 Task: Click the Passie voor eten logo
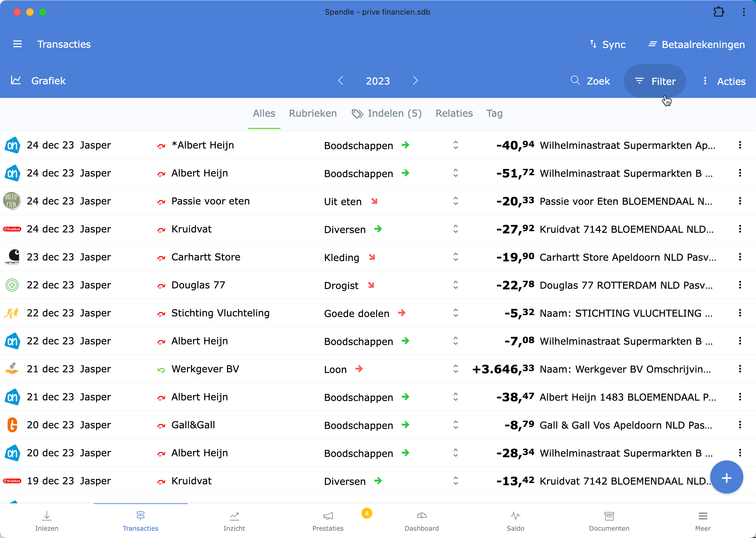click(12, 201)
